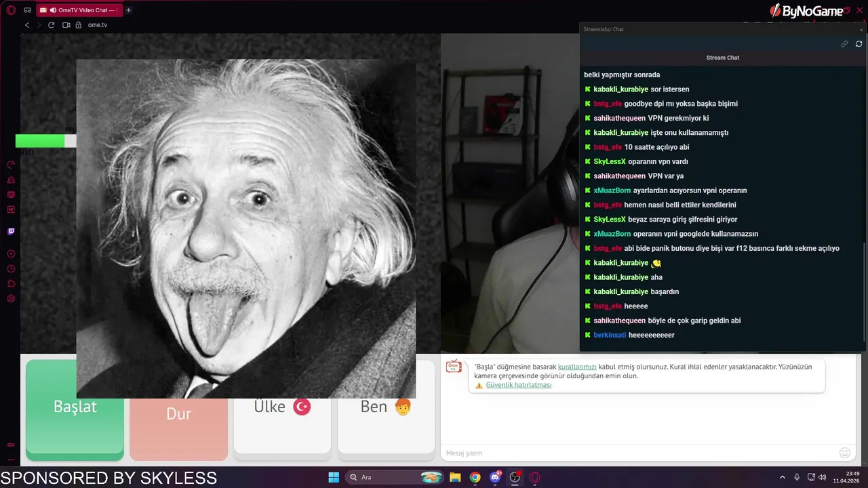
Task: Click the GX label at sidebar bottom
Action: [11, 445]
